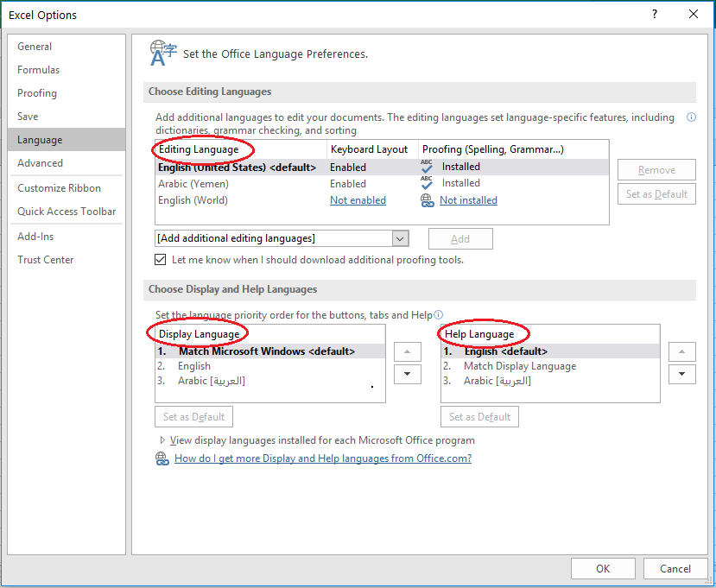Click info icon after 'buttons, tabs and Help'
716x588 pixels.
click(x=439, y=314)
